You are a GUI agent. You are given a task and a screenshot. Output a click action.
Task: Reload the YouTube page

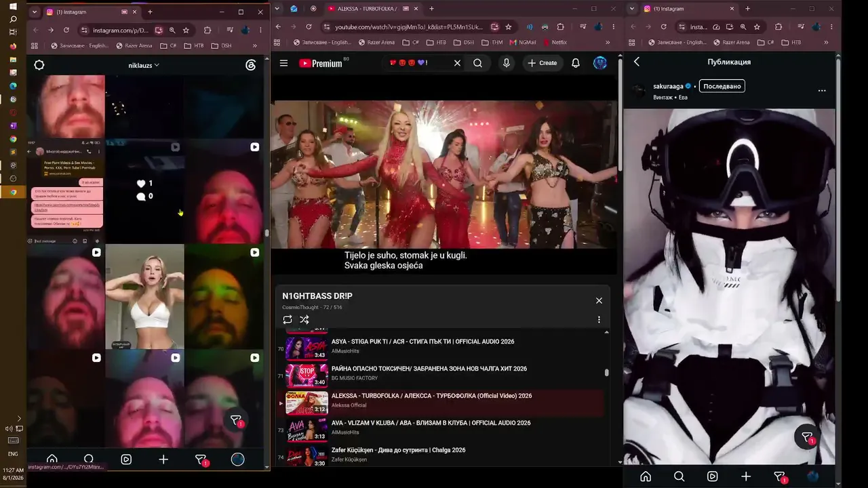(309, 27)
